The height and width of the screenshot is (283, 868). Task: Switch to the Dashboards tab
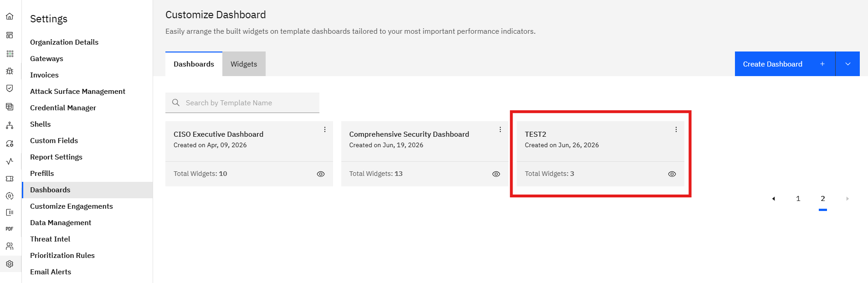(194, 64)
